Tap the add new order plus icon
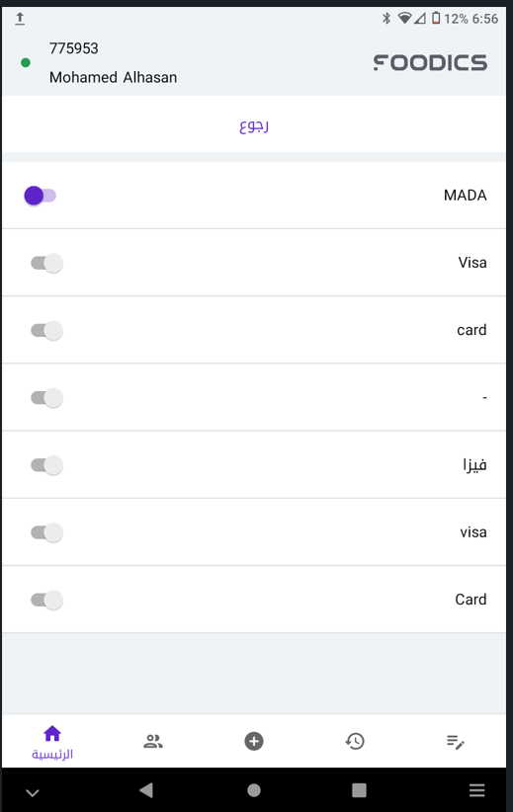513x812 pixels. [x=254, y=742]
